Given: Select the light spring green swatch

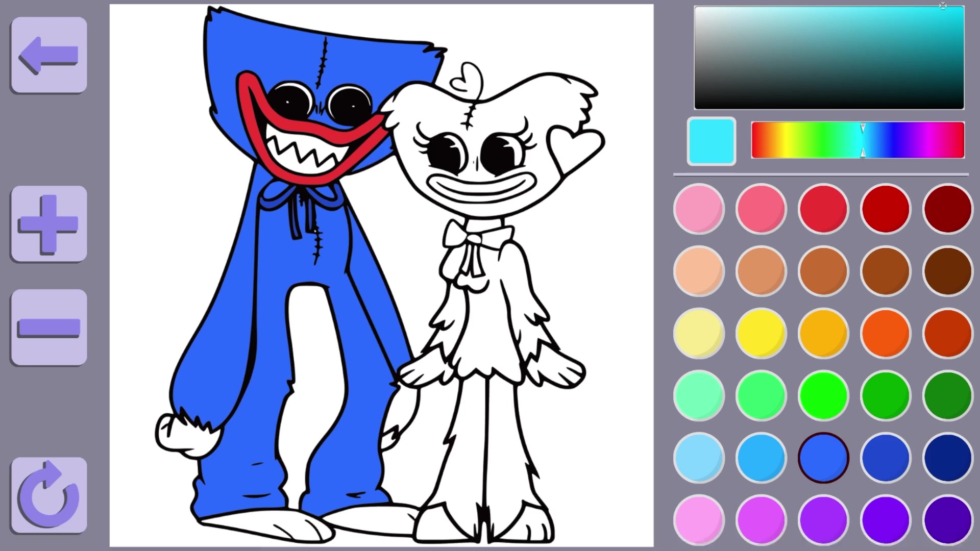Looking at the screenshot, I should pyautogui.click(x=761, y=396).
